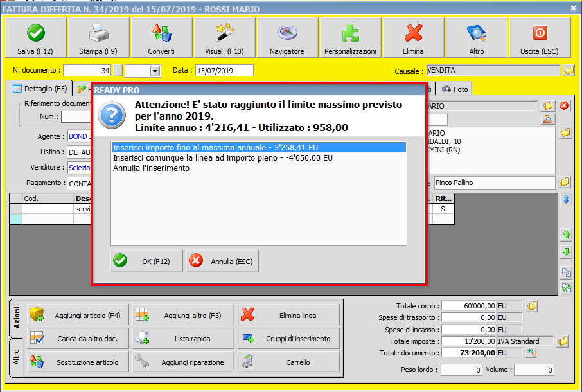Screen dimensions: 582x392
Task: Click the copy icon below the green arrows
Action: coord(567,272)
